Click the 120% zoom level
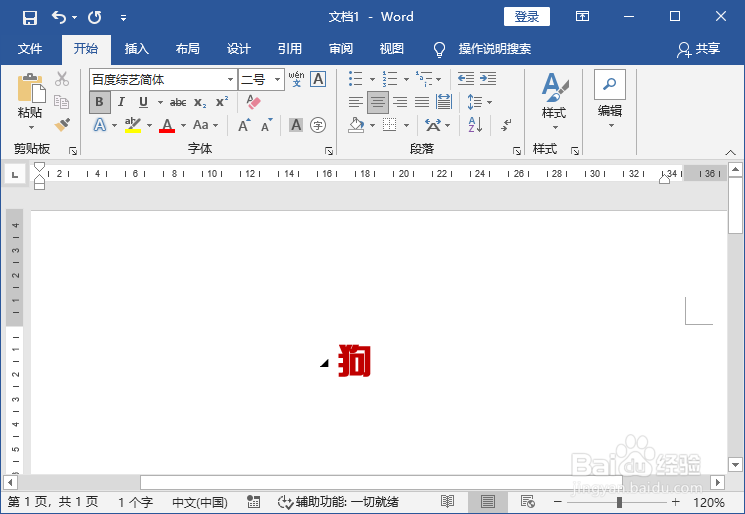Screen dimensions: 745x514 point(709,502)
